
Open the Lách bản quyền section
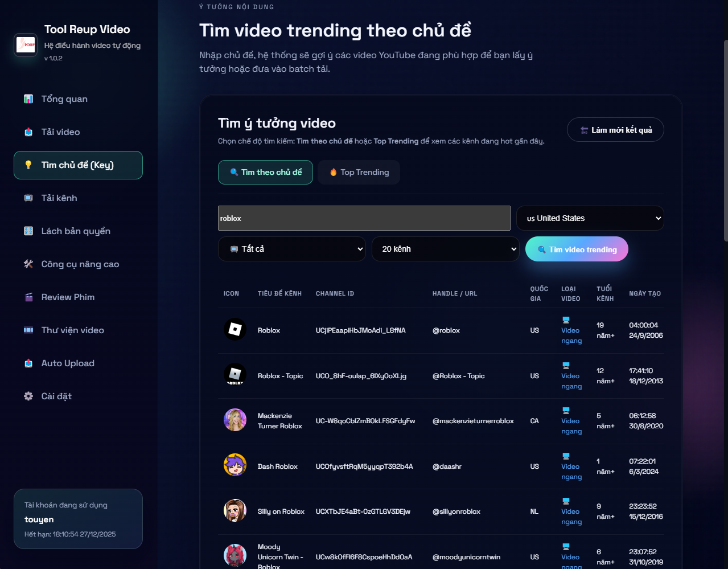pos(75,231)
